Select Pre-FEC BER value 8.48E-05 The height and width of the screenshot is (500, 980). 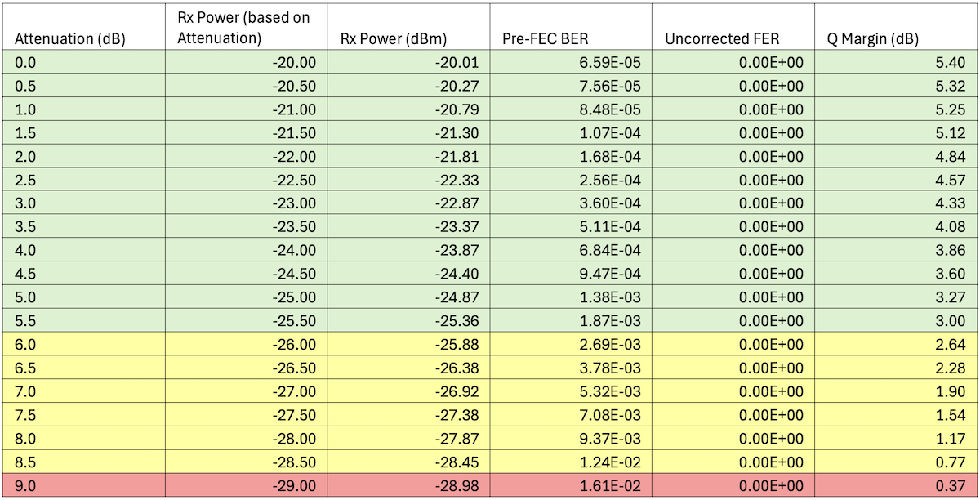coord(572,109)
